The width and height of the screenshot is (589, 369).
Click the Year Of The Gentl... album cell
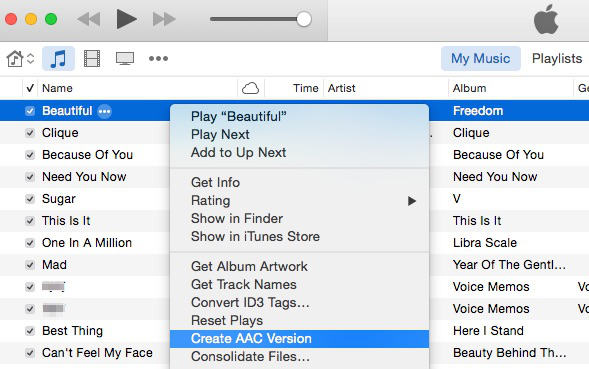pyautogui.click(x=509, y=265)
